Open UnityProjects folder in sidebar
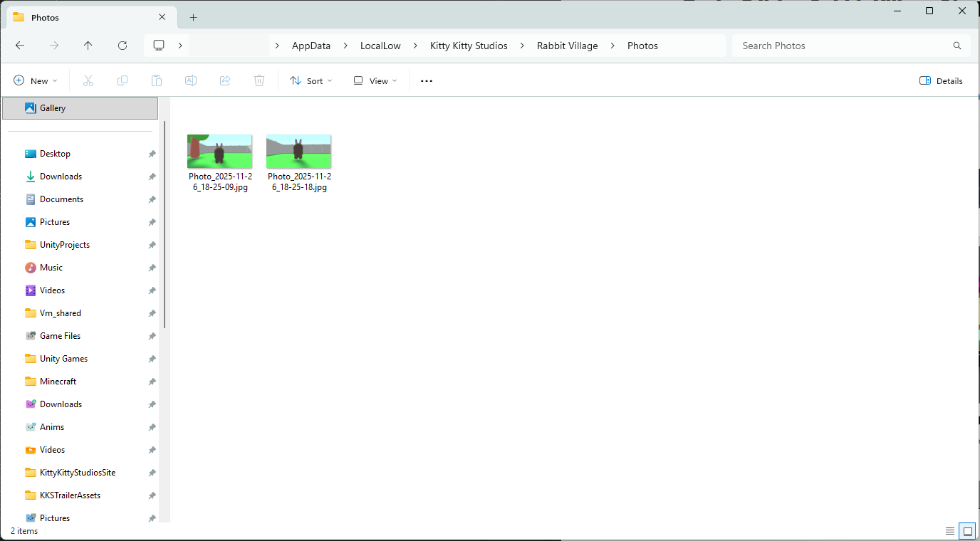The height and width of the screenshot is (541, 980). (64, 245)
